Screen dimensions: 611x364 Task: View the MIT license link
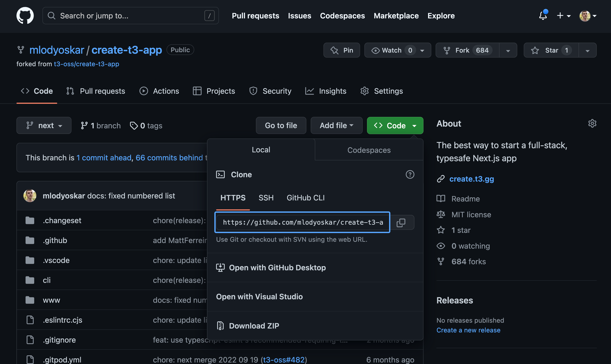point(471,215)
